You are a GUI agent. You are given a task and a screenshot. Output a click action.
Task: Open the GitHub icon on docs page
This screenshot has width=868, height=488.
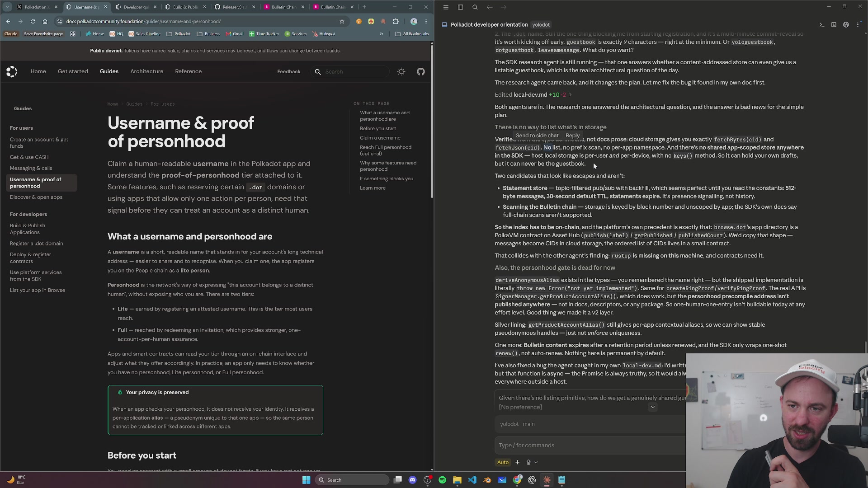point(421,72)
